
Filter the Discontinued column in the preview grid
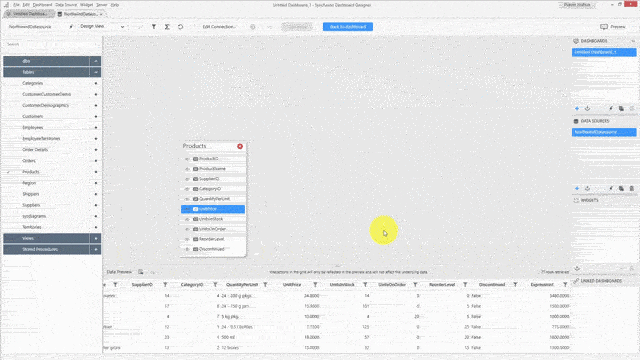click(x=515, y=284)
